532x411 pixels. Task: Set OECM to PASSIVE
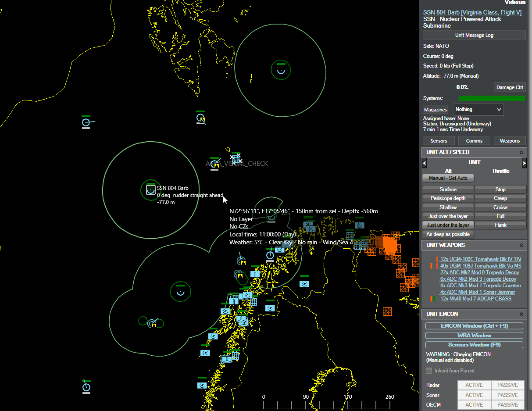tap(508, 404)
